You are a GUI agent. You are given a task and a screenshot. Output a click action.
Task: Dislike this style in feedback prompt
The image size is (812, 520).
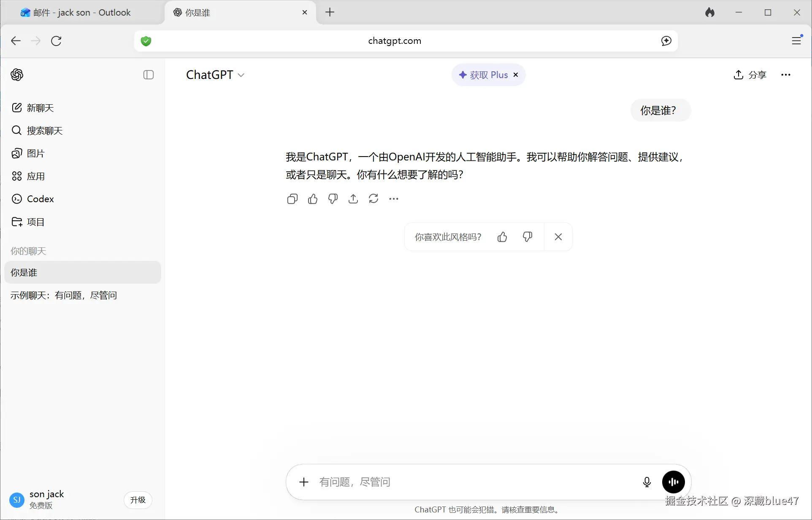click(527, 237)
